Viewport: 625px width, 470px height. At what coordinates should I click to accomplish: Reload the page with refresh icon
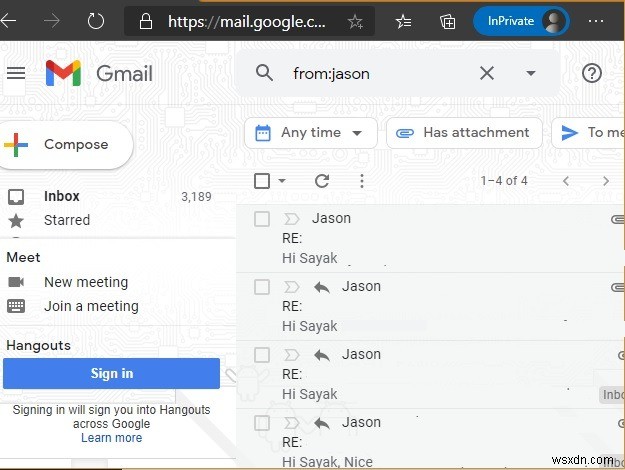(x=96, y=21)
